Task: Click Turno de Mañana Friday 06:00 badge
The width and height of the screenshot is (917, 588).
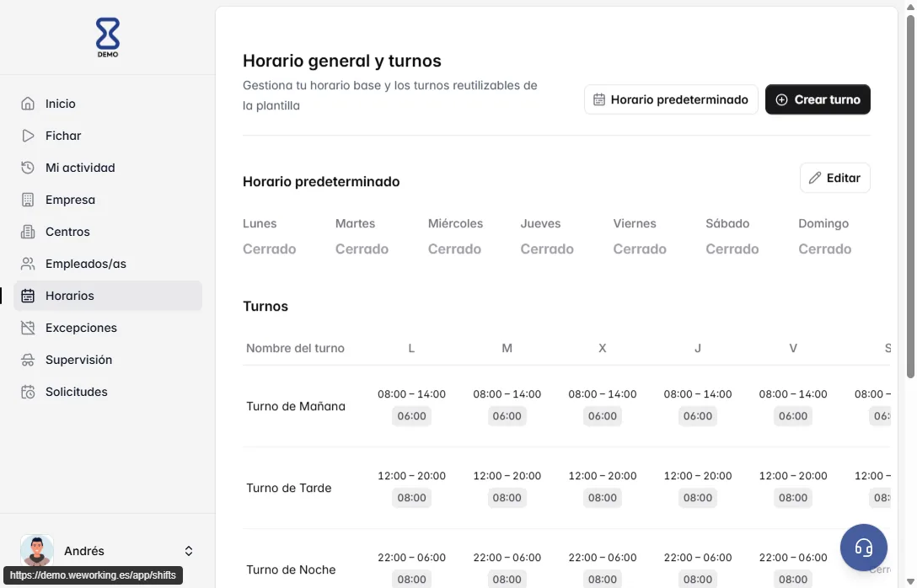Action: [793, 416]
